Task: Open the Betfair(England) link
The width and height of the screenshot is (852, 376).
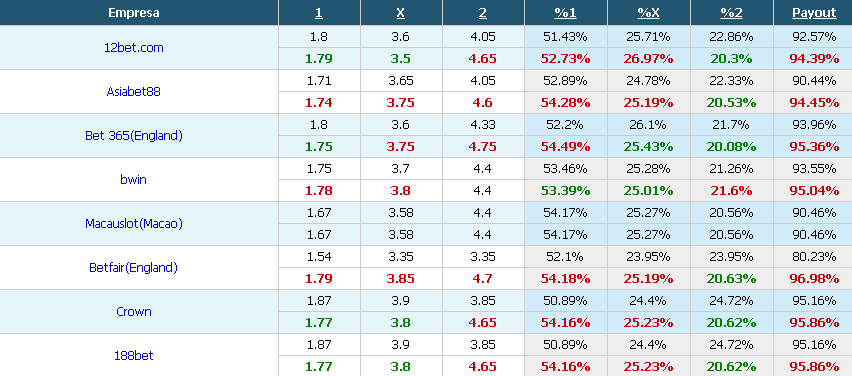Action: tap(134, 267)
